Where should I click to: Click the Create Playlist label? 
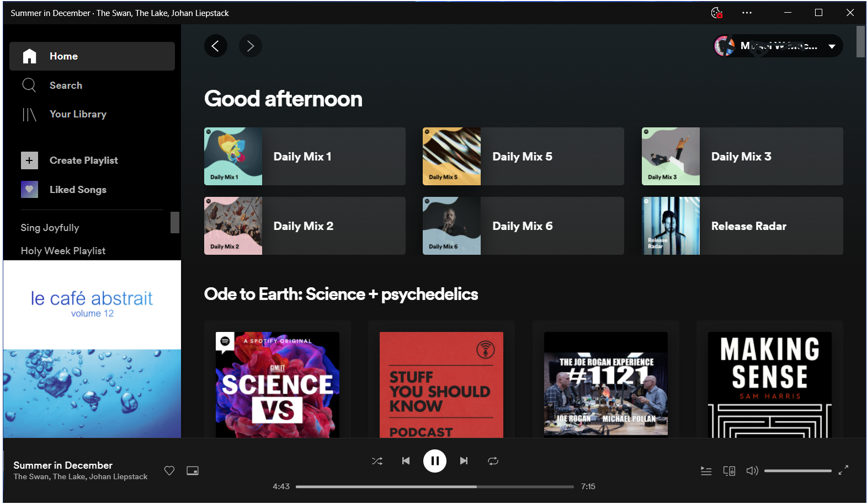click(x=84, y=160)
